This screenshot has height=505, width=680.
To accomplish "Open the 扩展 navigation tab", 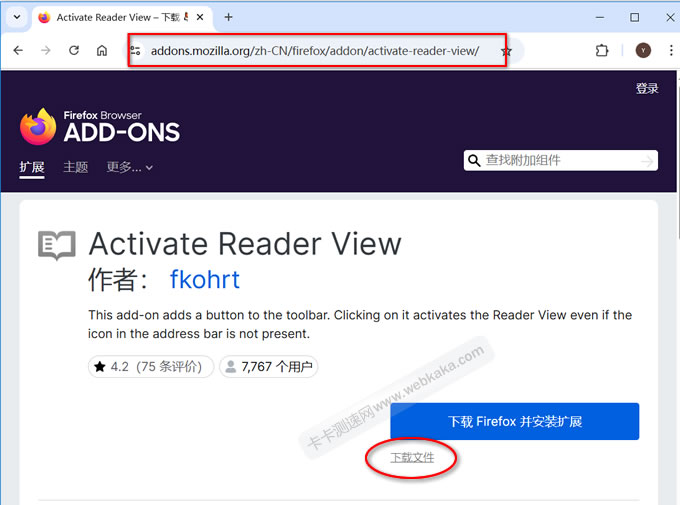I will pos(32,167).
